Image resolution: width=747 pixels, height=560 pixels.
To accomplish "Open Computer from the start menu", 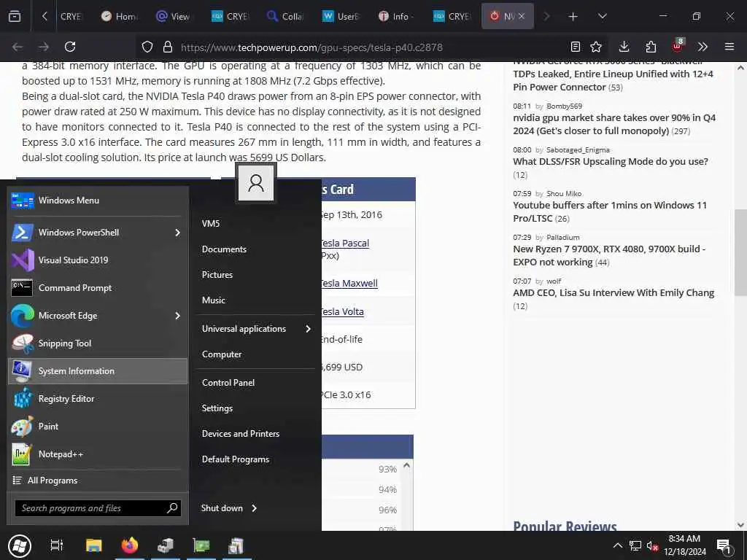I will (x=222, y=354).
